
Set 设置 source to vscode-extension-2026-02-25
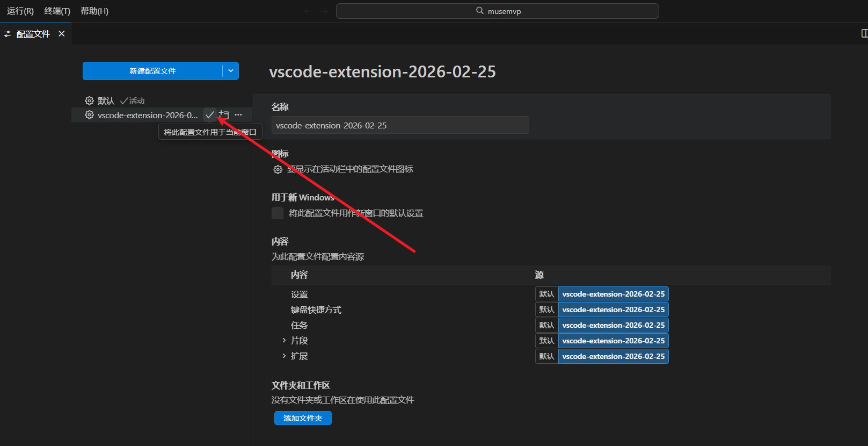point(614,294)
